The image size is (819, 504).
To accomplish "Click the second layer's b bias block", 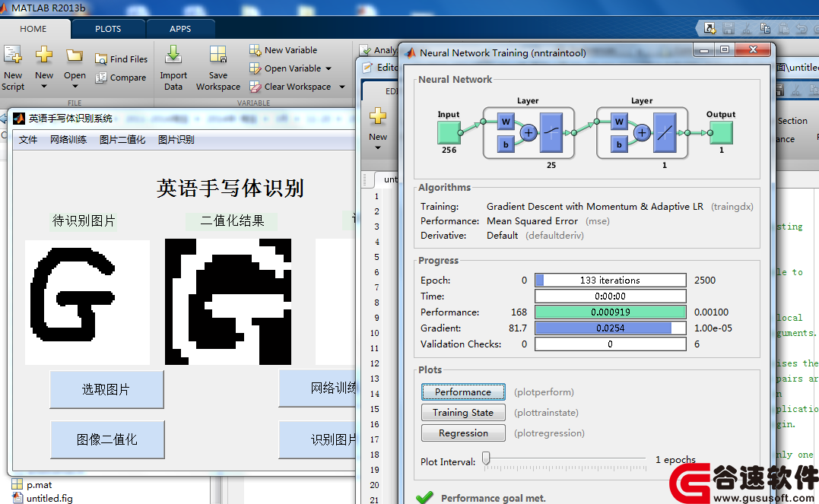I will click(619, 144).
